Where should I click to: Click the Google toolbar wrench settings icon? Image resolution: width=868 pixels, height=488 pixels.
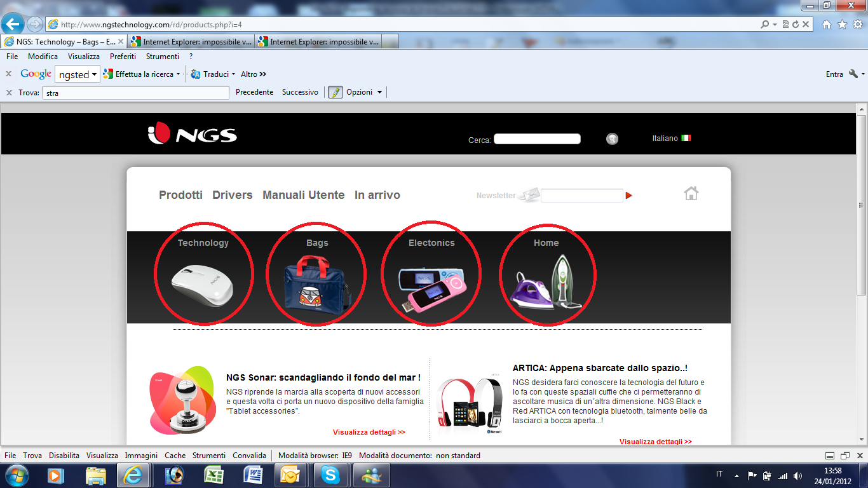(853, 74)
